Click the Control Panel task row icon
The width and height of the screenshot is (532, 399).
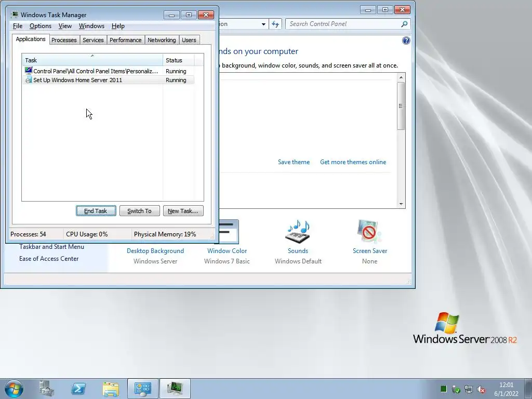(x=28, y=71)
